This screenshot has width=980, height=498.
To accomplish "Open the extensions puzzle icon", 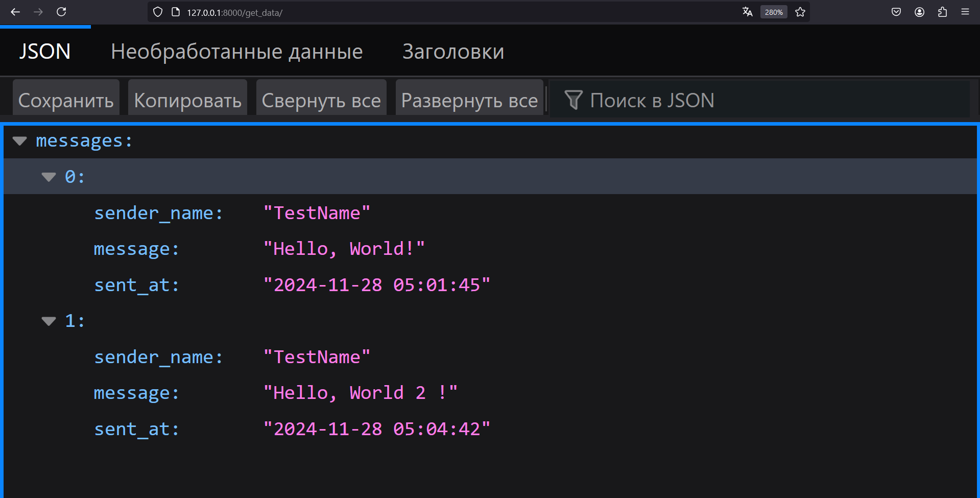I will 942,12.
